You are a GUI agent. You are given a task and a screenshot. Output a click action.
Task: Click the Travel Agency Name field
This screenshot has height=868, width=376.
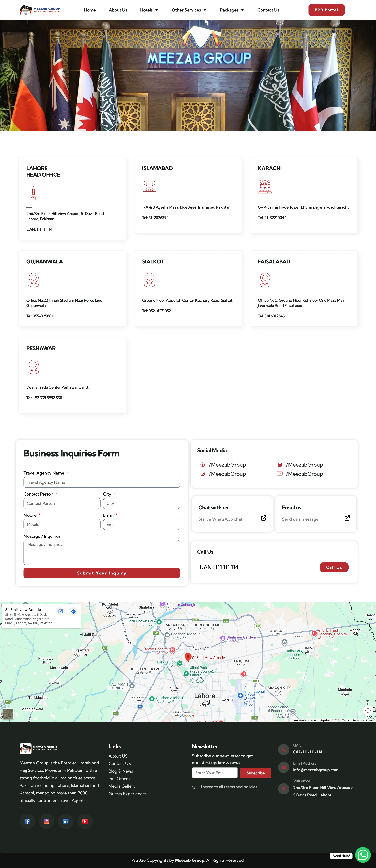[102, 482]
